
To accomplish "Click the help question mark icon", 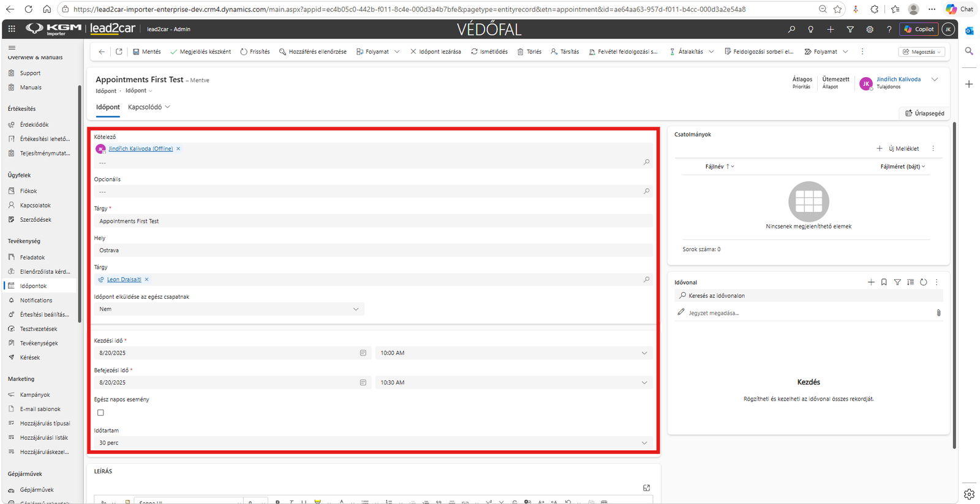I will point(889,29).
